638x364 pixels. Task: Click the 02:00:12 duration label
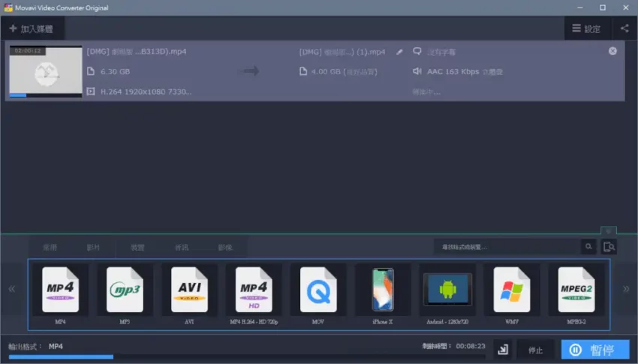pos(28,51)
